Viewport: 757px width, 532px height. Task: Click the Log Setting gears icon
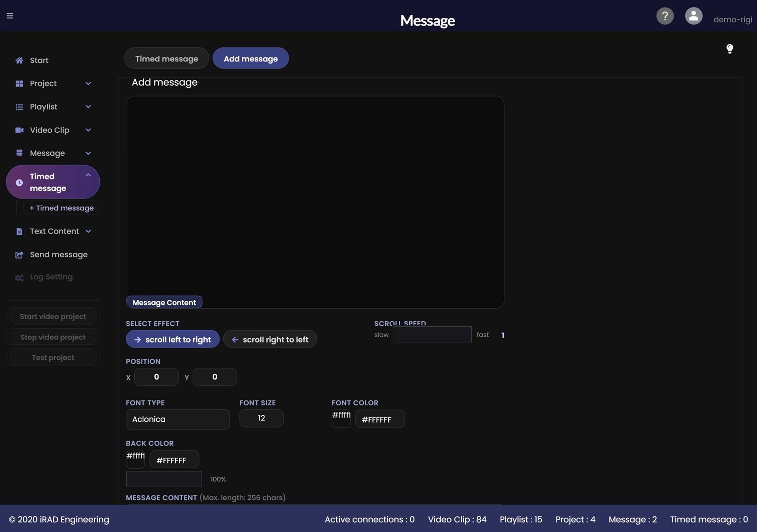(19, 278)
